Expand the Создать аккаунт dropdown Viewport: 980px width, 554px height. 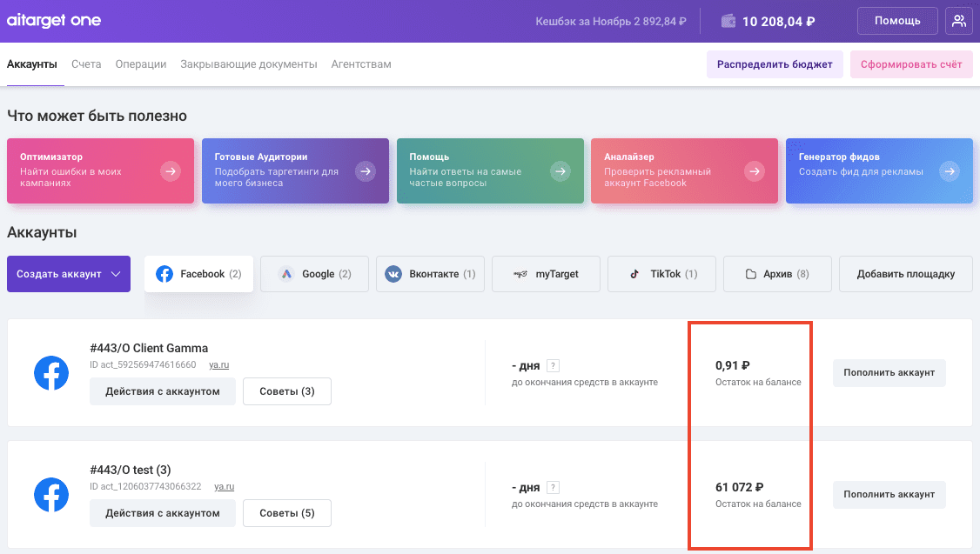pyautogui.click(x=69, y=274)
